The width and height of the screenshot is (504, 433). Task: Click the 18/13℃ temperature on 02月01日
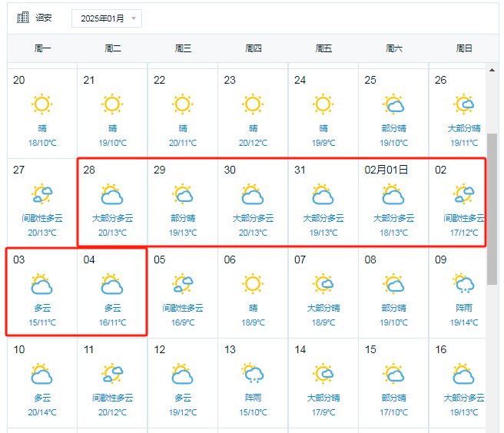[393, 233]
